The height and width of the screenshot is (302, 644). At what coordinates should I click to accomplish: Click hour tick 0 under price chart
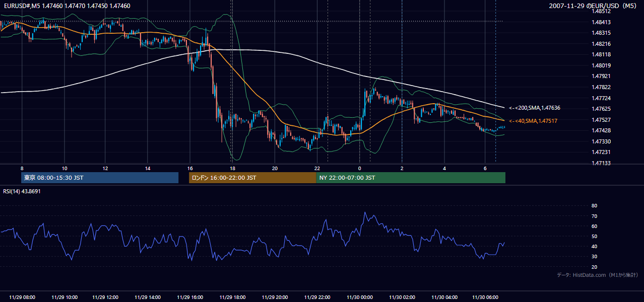point(359,168)
